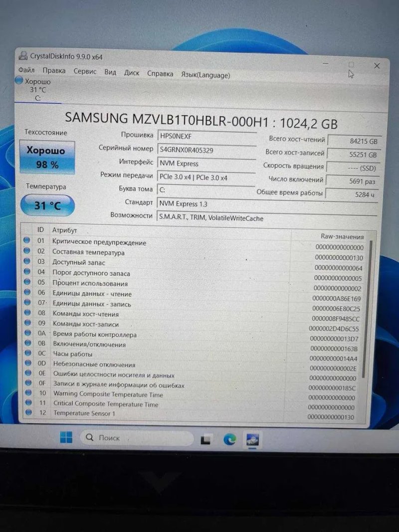
Task: Click status icon for Порог доступного запаса row
Action: (x=27, y=271)
